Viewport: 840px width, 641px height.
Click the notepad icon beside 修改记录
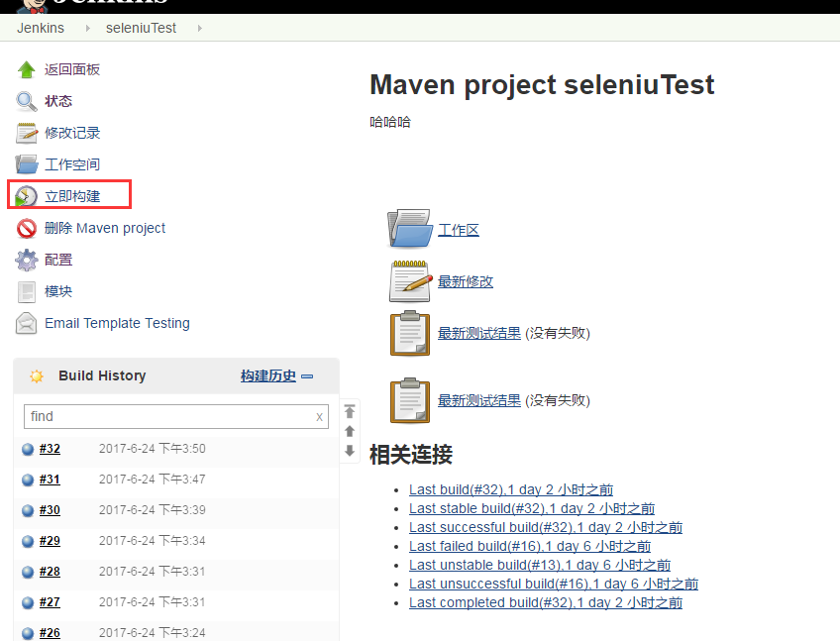point(26,133)
